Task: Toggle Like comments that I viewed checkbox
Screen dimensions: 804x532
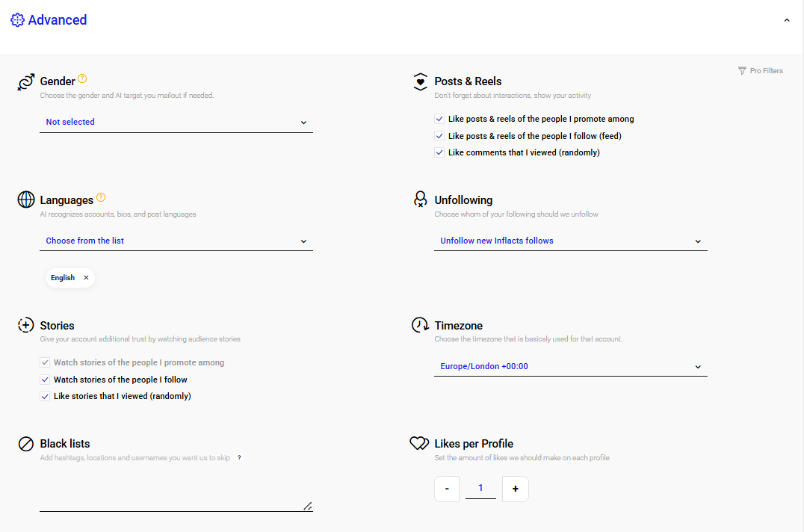Action: (439, 152)
